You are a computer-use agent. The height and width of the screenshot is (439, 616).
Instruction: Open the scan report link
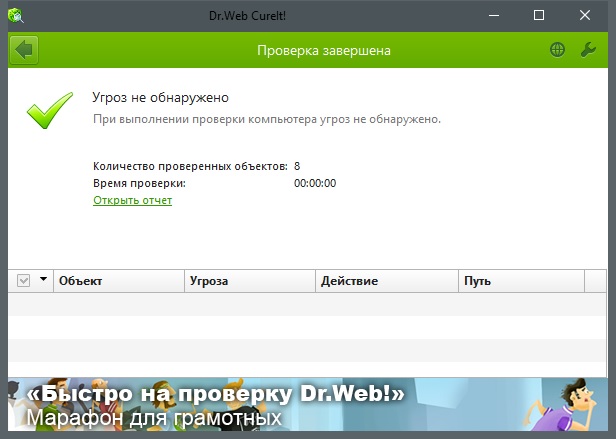pyautogui.click(x=132, y=200)
